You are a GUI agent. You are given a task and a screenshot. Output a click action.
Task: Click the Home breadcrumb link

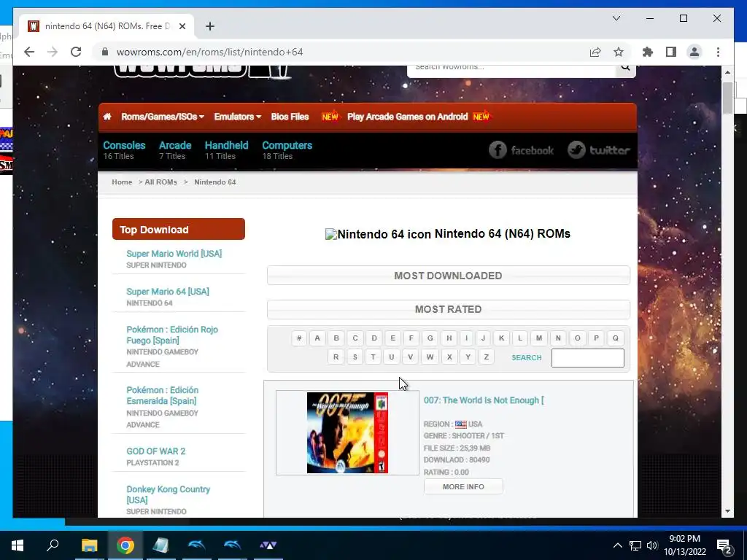122,182
